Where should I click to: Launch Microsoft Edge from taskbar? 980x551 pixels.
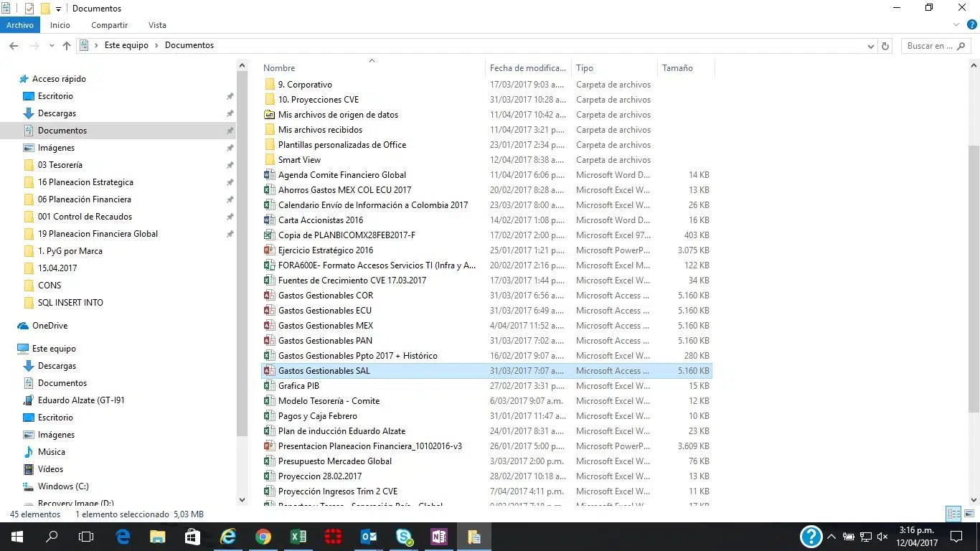coord(123,537)
